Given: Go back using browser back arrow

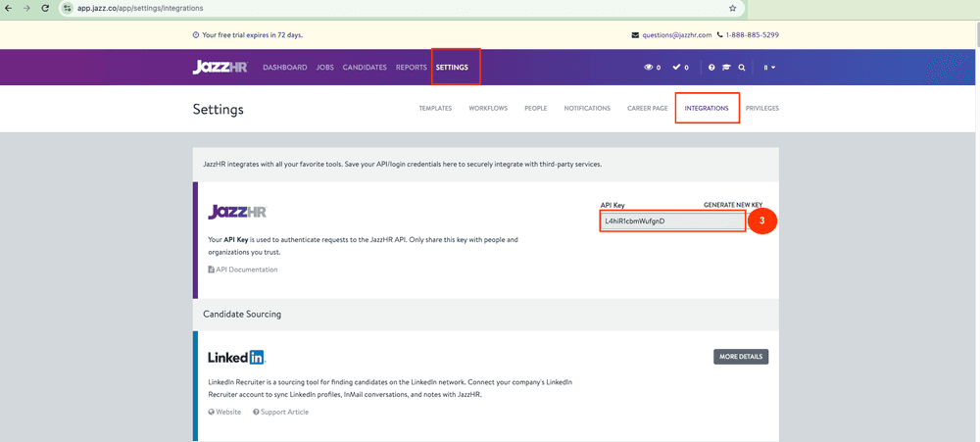Looking at the screenshot, I should pyautogui.click(x=8, y=8).
